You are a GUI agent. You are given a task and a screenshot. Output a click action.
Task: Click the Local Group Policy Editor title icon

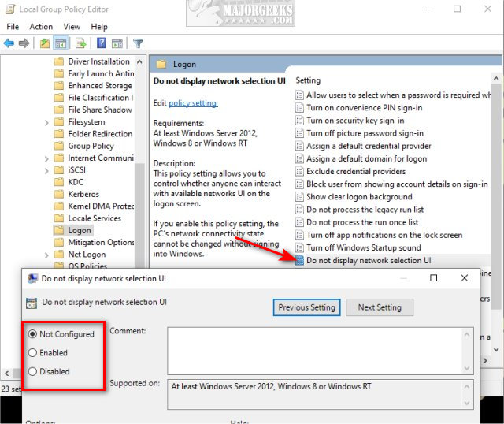[x=10, y=9]
